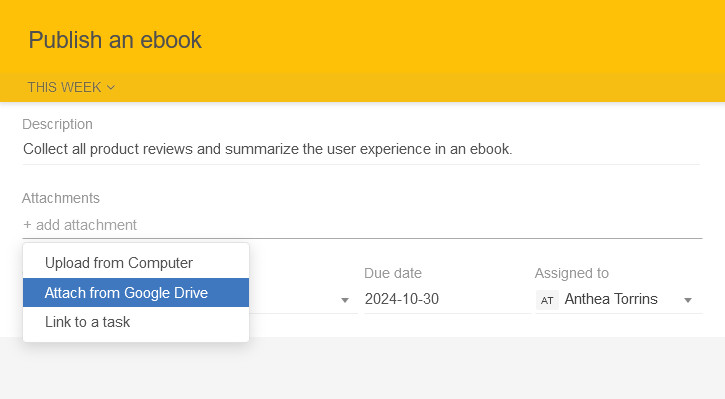Click the Description label

[57, 124]
